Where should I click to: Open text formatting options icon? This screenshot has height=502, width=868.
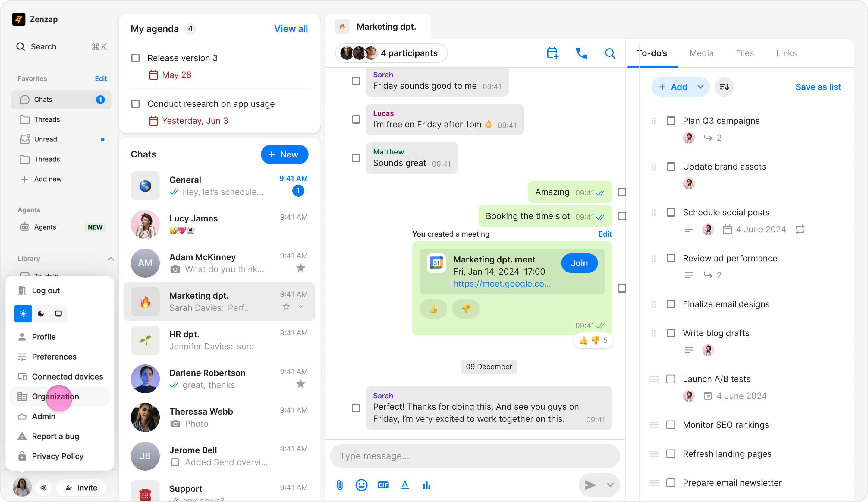pos(405,485)
